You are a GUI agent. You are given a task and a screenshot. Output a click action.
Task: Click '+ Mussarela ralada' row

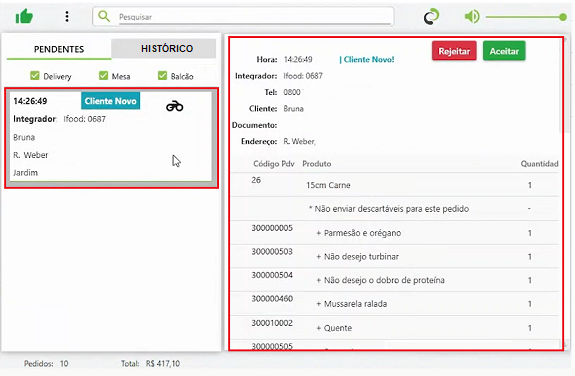tap(395, 304)
